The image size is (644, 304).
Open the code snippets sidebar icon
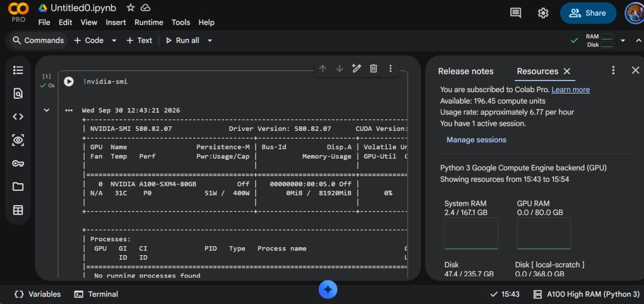click(x=18, y=117)
